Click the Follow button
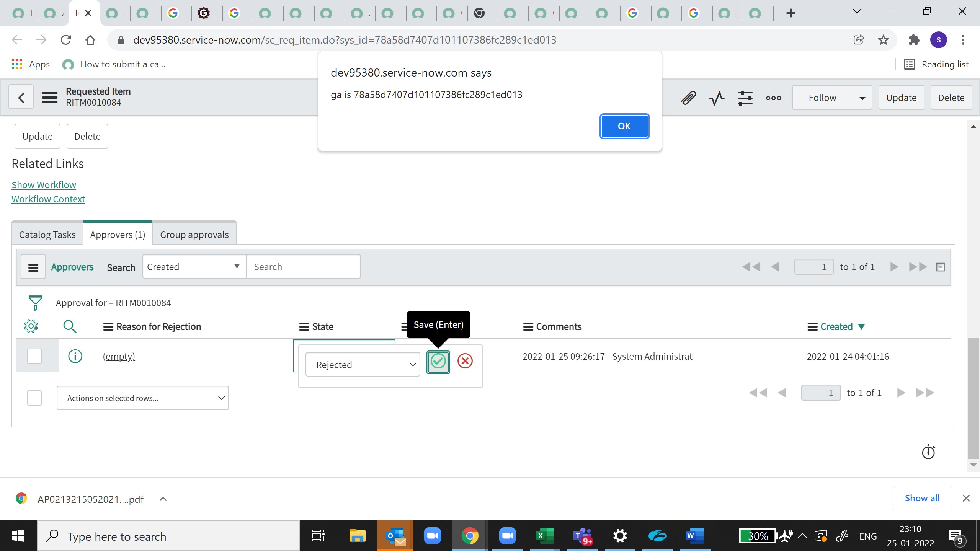The height and width of the screenshot is (551, 980). click(822, 98)
